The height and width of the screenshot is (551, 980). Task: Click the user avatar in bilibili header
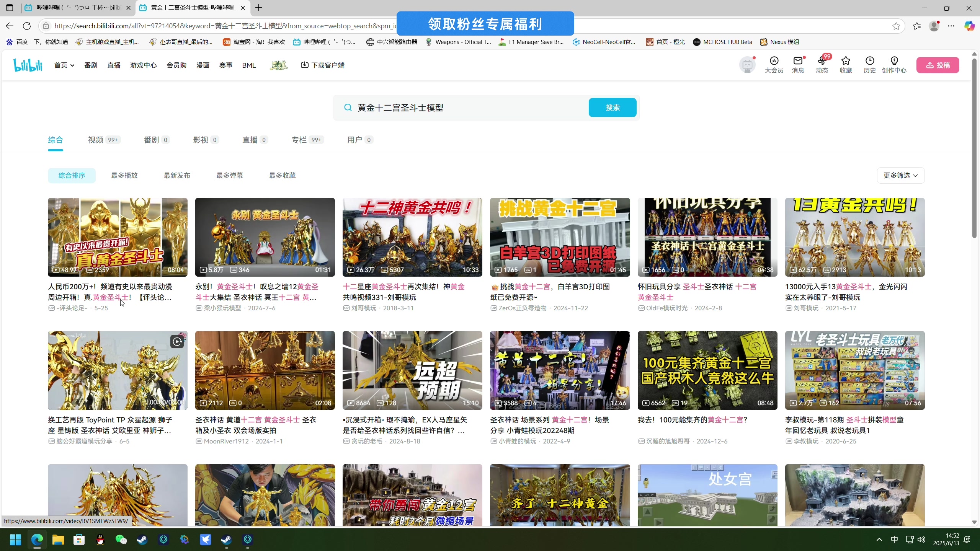pyautogui.click(x=747, y=65)
